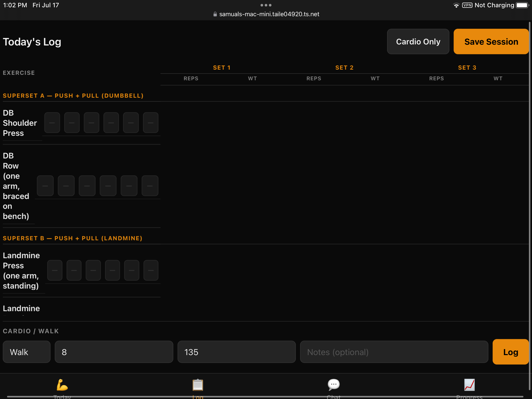This screenshot has height=399, width=532.
Task: Click DB Row fifth input box
Action: pyautogui.click(x=129, y=186)
